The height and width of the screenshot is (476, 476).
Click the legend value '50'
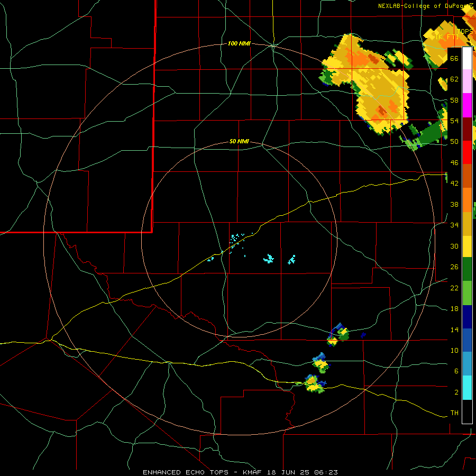[454, 142]
